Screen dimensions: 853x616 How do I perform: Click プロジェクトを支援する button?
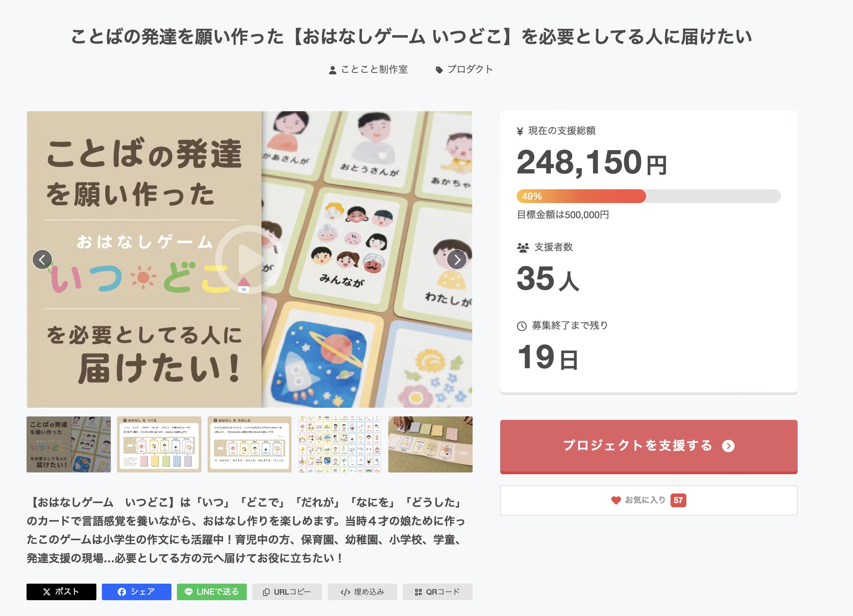pyautogui.click(x=649, y=446)
